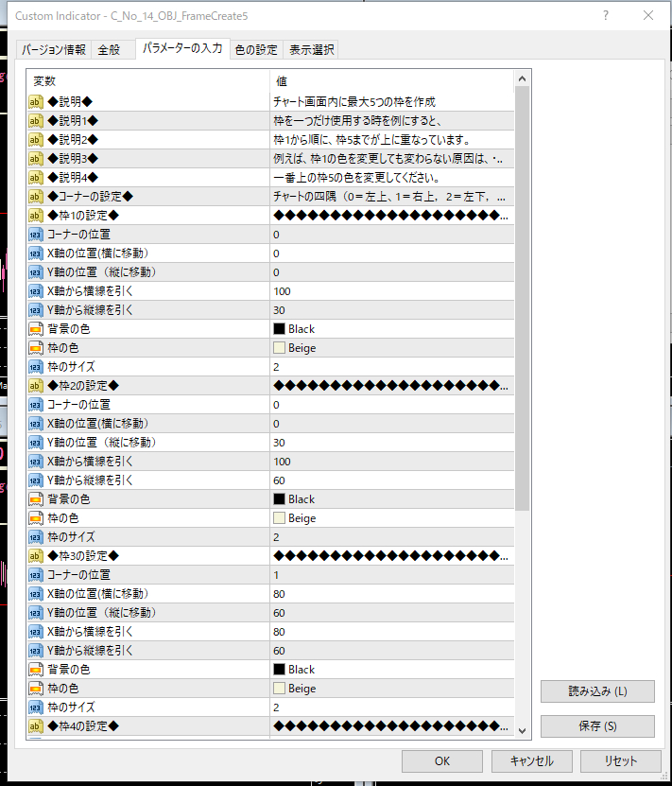Click the scrollbar down arrow of the parameter list

click(x=522, y=731)
